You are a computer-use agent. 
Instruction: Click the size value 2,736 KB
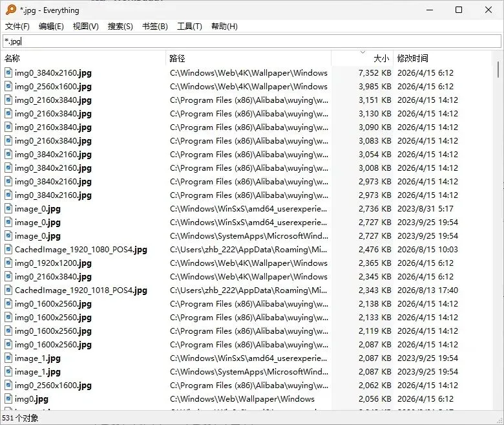375,208
